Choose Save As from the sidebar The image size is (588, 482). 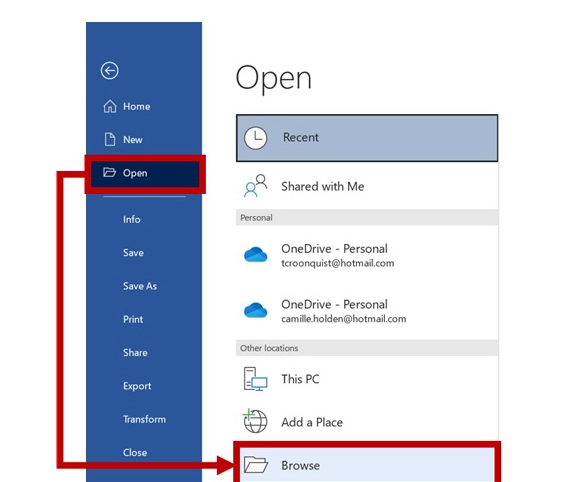144,286
